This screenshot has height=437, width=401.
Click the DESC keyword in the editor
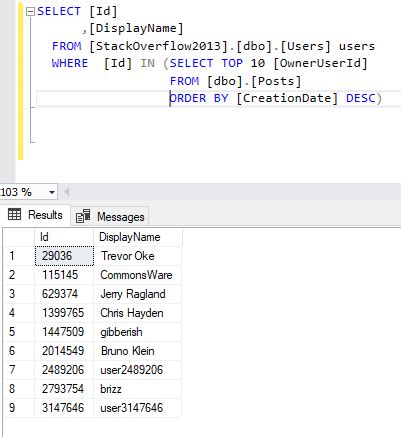tap(361, 98)
